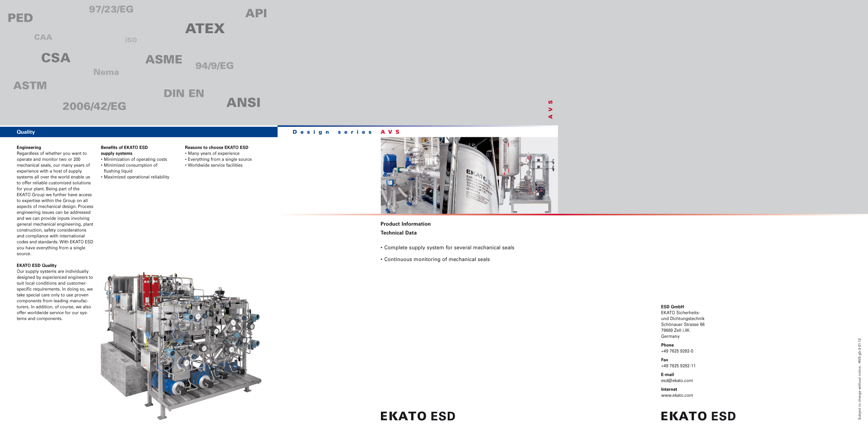Click the '97/23/EG' directive text

[x=111, y=9]
